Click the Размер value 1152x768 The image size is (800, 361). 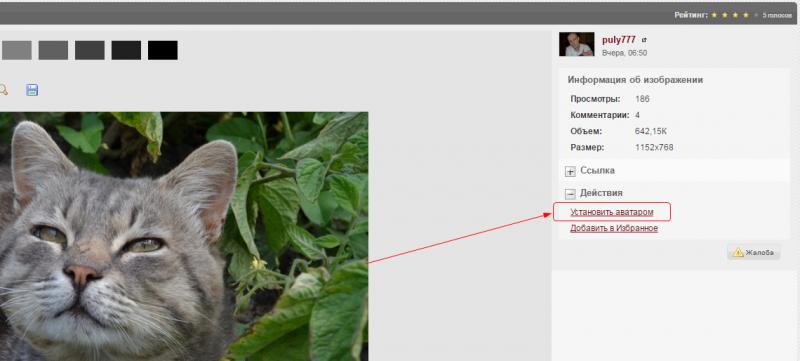click(x=654, y=147)
